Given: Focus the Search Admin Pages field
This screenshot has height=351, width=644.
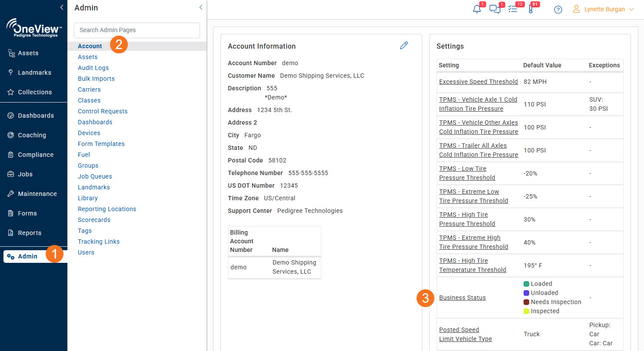Looking at the screenshot, I should pyautogui.click(x=137, y=30).
